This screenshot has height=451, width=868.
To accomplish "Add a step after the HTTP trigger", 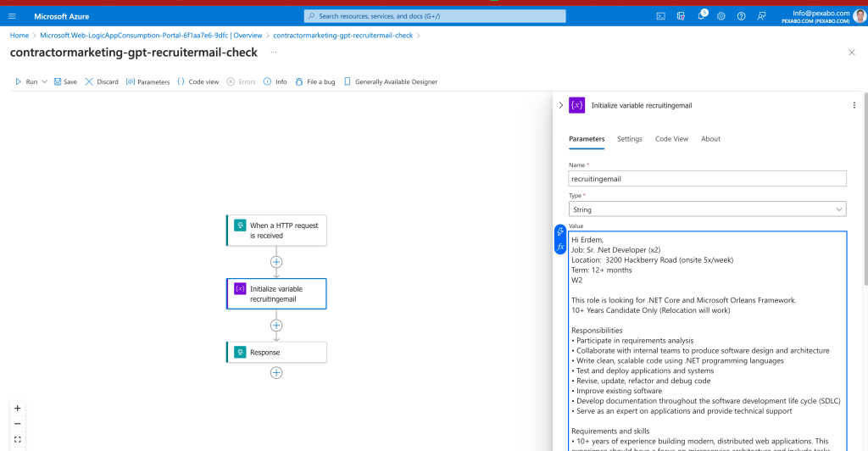I will tap(276, 262).
